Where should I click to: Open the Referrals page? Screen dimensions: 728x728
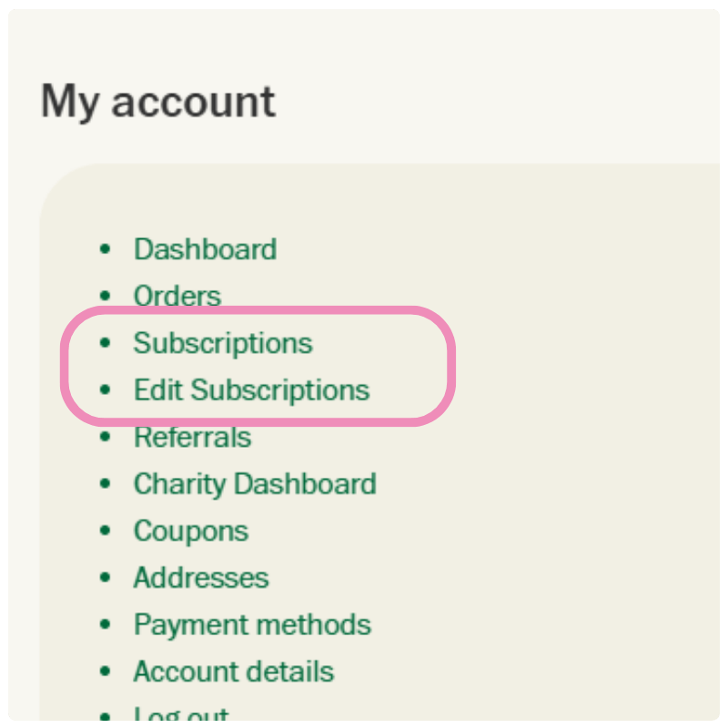(x=192, y=438)
